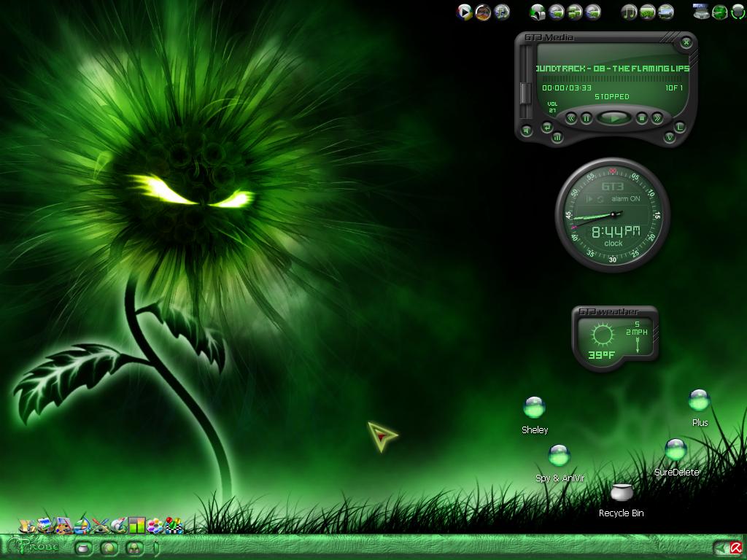Launch the Windows Media Player dock icon

pyautogui.click(x=465, y=12)
